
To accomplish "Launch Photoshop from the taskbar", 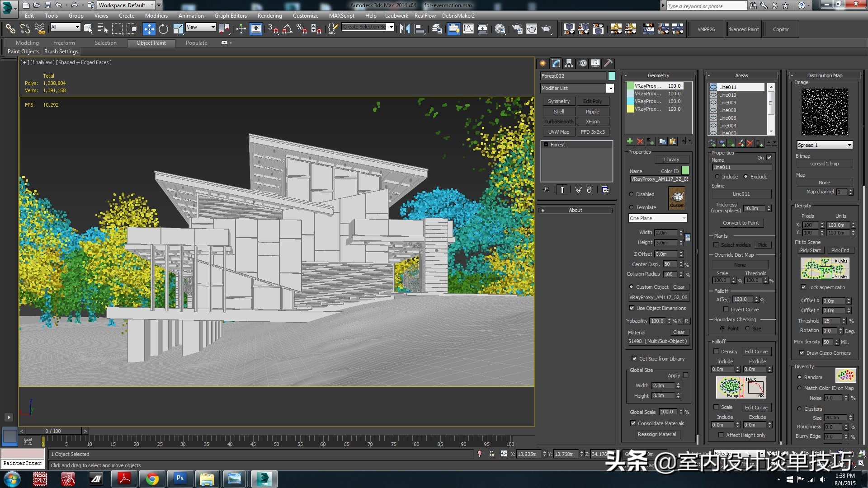I will (180, 479).
